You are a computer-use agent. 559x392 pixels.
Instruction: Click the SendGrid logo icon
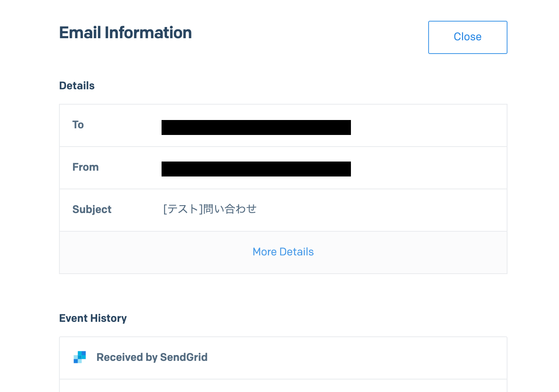[80, 357]
